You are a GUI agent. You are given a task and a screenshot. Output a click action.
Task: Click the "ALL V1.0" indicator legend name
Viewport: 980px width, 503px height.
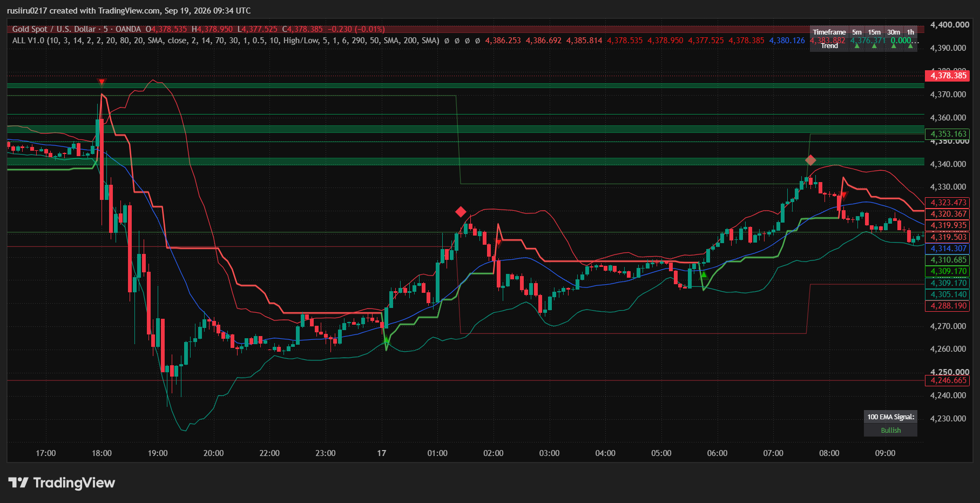[x=28, y=41]
